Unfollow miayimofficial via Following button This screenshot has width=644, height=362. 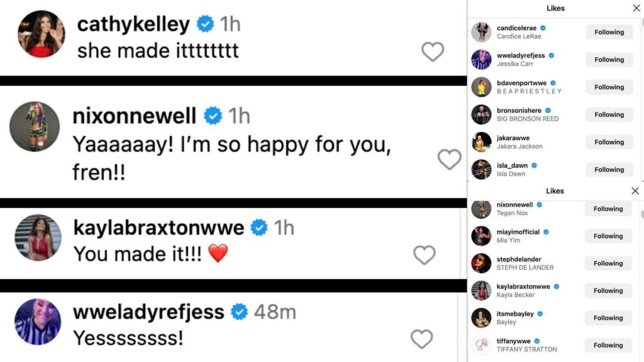coord(608,236)
